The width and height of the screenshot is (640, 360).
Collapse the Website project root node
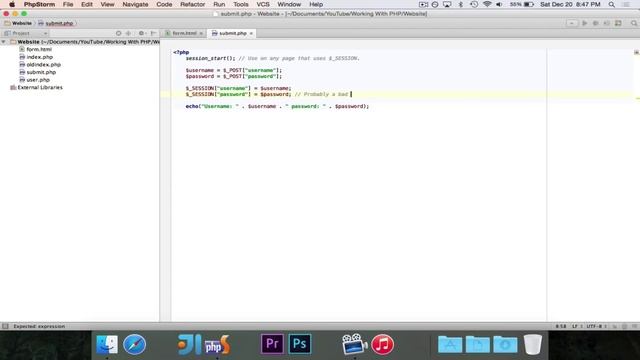coord(4,42)
